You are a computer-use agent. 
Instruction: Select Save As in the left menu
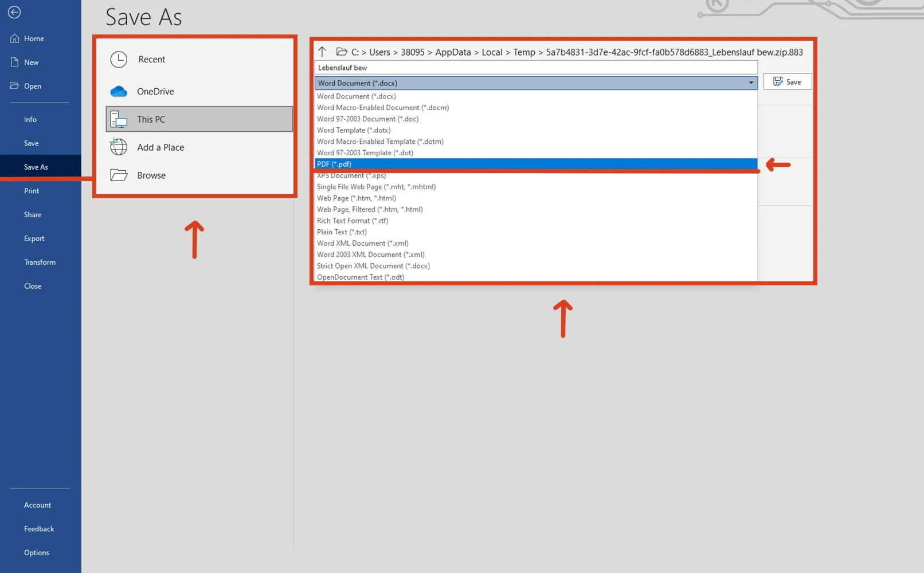36,167
